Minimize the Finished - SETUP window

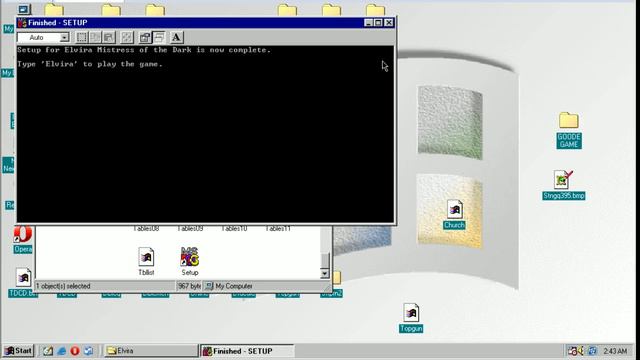click(369, 23)
